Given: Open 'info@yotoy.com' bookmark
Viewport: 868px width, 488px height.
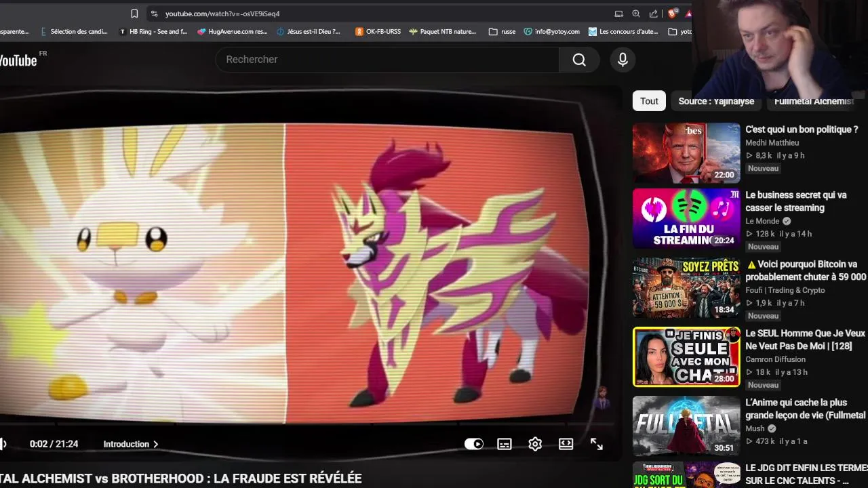Looking at the screenshot, I should (x=551, y=31).
